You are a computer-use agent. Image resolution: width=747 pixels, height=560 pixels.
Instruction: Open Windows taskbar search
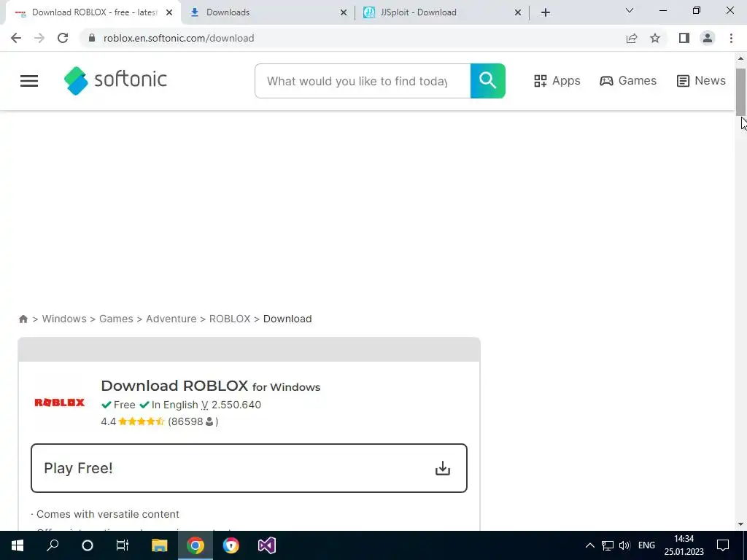tap(53, 545)
